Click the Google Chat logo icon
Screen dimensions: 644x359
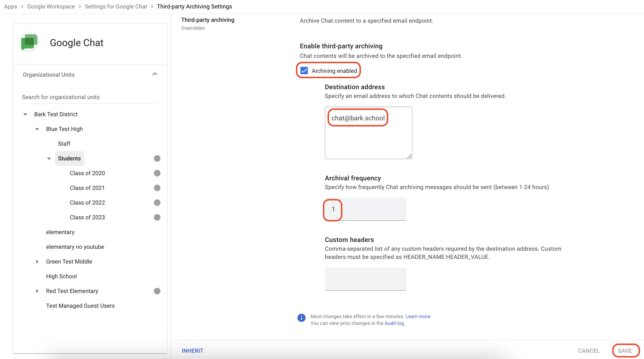[29, 43]
